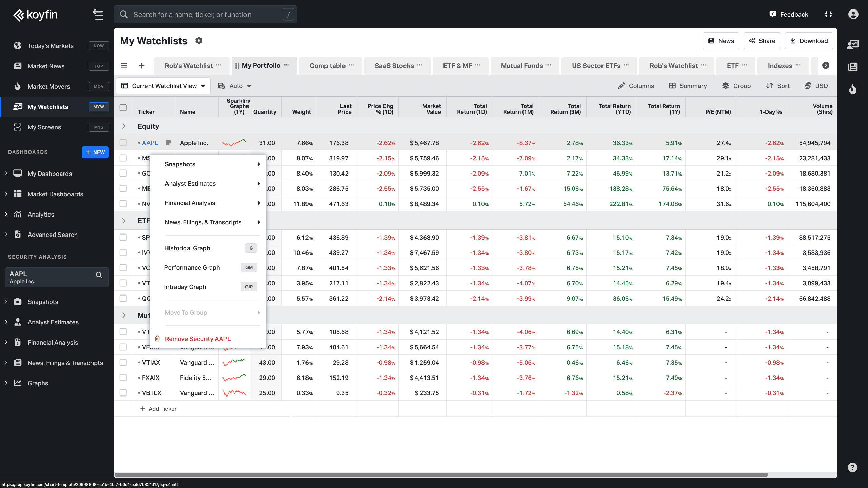Image resolution: width=868 pixels, height=488 pixels.
Task: Check the FXAIX row checkbox
Action: 123,378
